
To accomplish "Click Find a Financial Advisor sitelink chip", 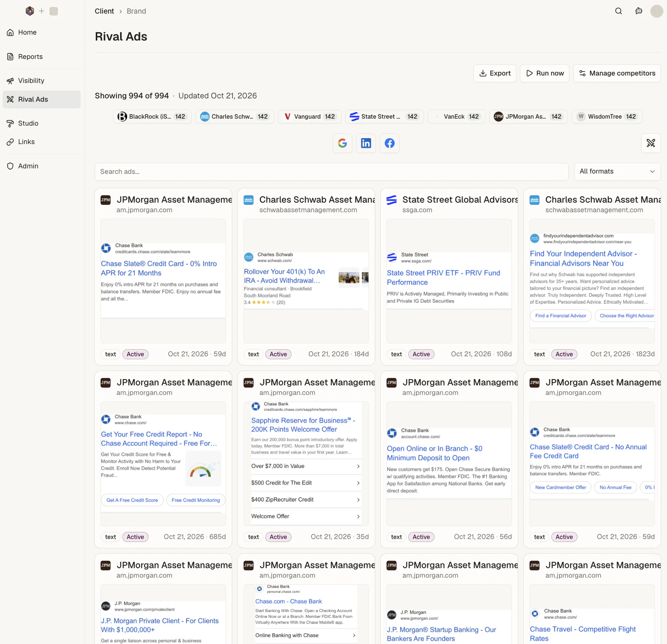I will 560,316.
